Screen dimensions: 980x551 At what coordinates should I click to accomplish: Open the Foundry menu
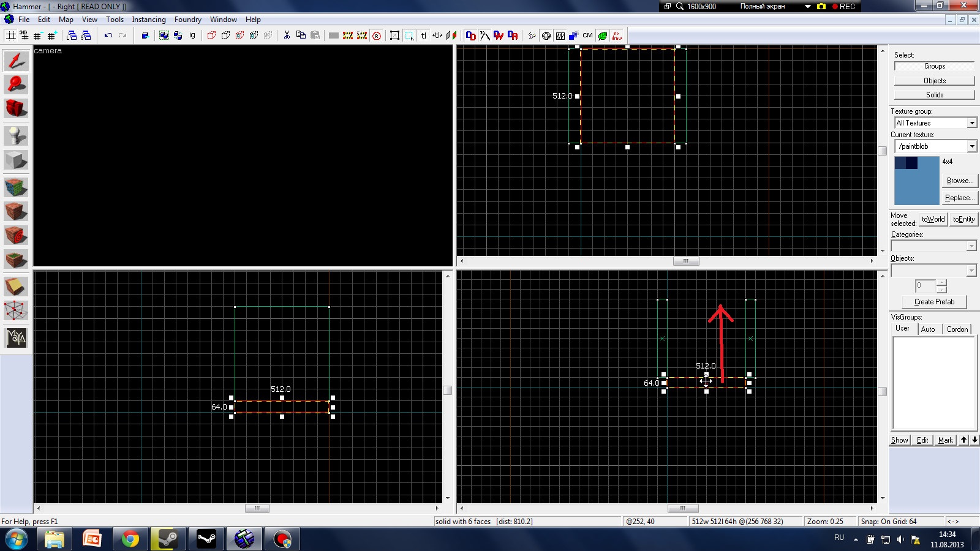pos(187,20)
